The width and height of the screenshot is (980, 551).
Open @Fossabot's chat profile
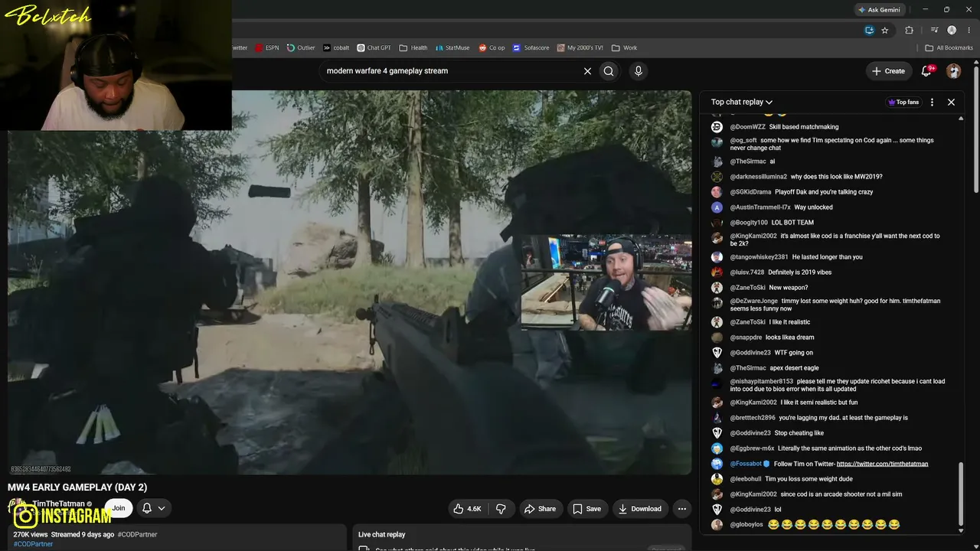(x=746, y=464)
